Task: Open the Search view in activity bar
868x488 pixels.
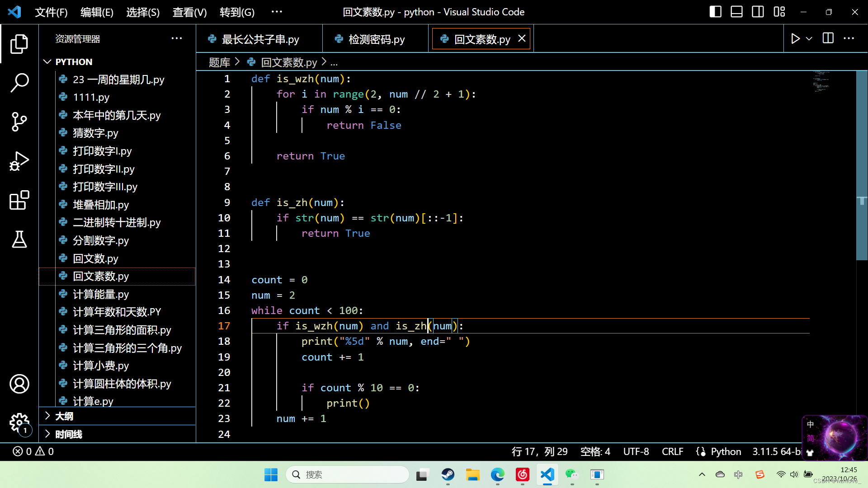Action: coord(19,83)
